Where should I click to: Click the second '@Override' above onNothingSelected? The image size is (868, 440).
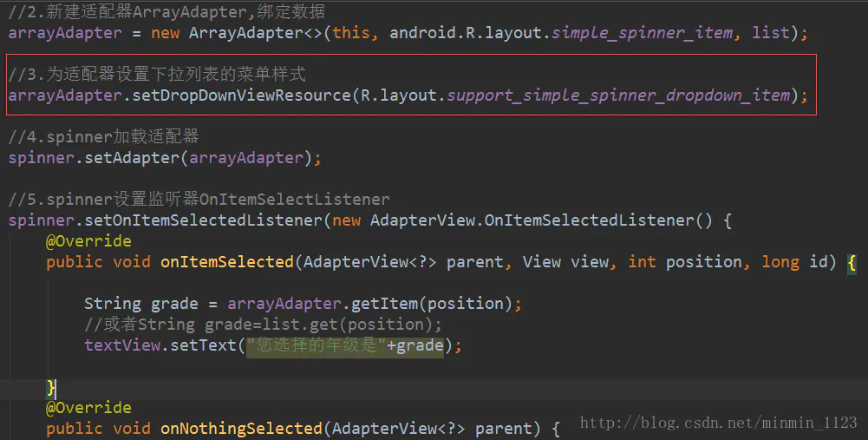click(x=88, y=408)
